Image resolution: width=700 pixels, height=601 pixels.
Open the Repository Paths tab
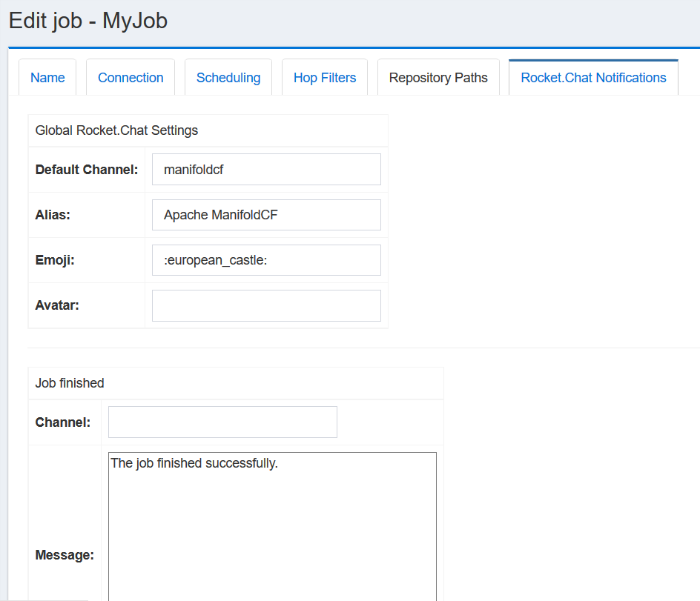pyautogui.click(x=438, y=78)
